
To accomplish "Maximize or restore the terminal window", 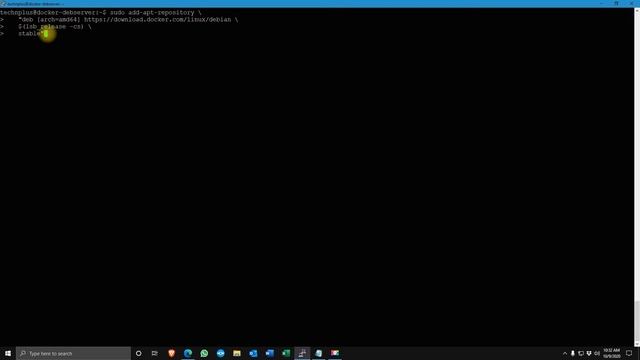I will 616,3.
